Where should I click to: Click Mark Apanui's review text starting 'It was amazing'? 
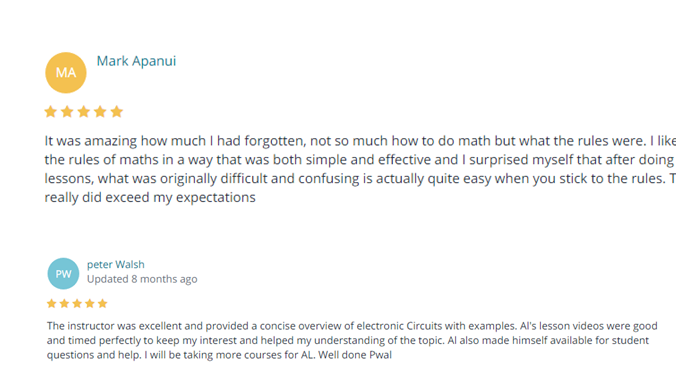point(360,169)
